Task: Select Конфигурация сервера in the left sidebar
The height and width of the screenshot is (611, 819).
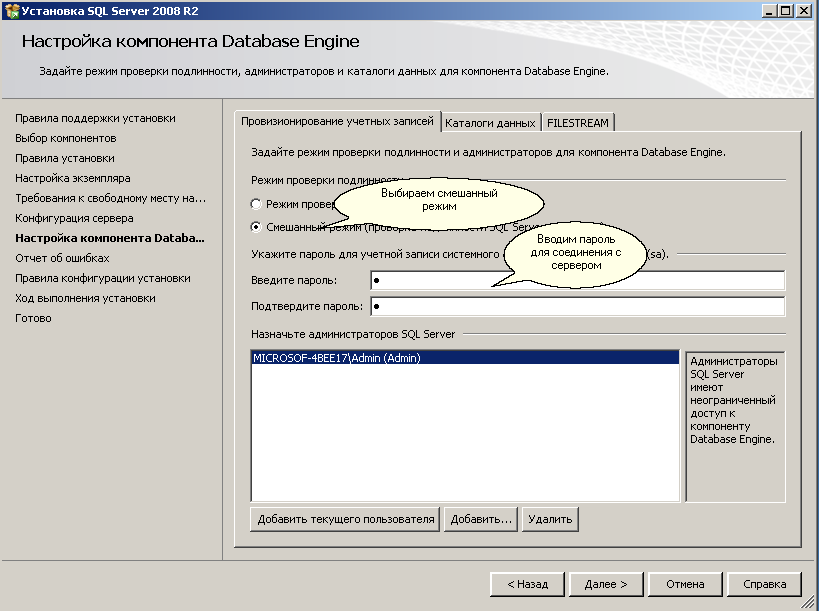Action: click(74, 218)
